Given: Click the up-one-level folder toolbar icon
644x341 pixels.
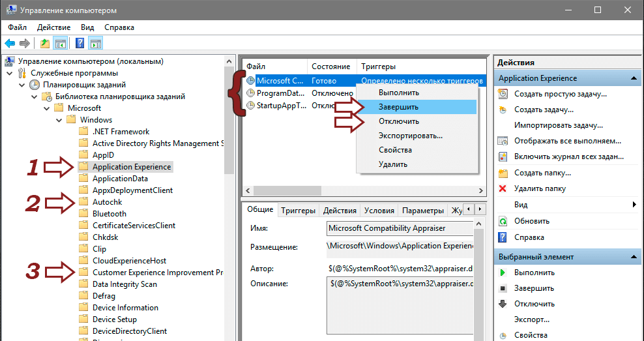Looking at the screenshot, I should (x=44, y=44).
